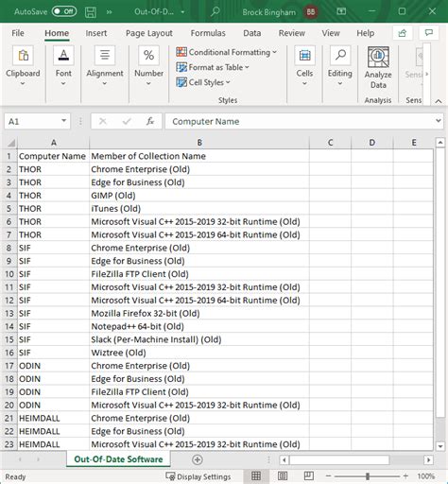Click the zoom slider handle

[368, 476]
